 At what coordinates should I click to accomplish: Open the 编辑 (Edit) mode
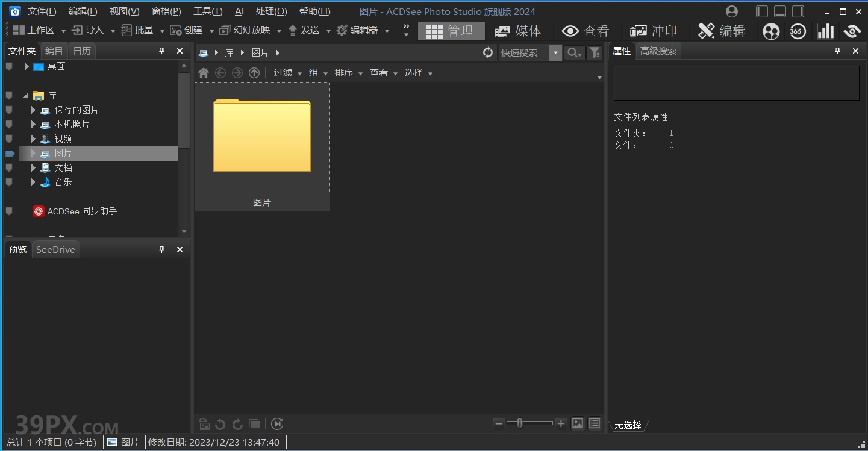point(722,31)
